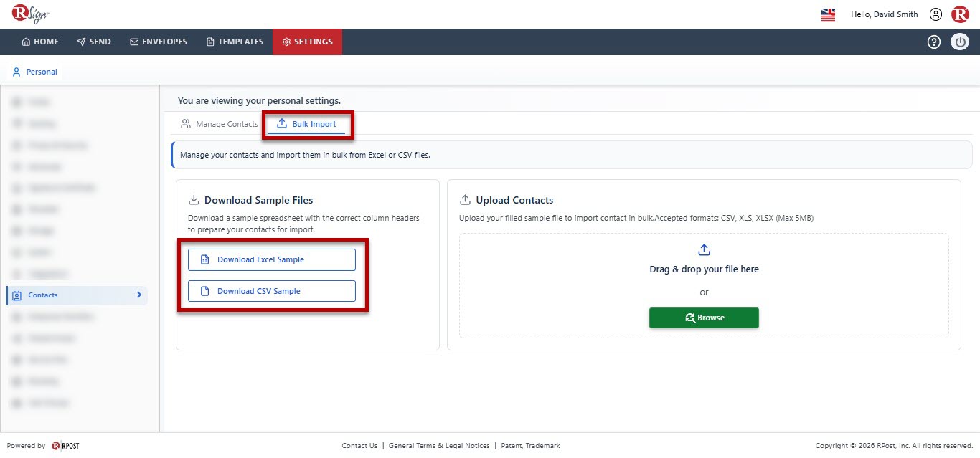Click the copyright notice text

click(x=894, y=446)
